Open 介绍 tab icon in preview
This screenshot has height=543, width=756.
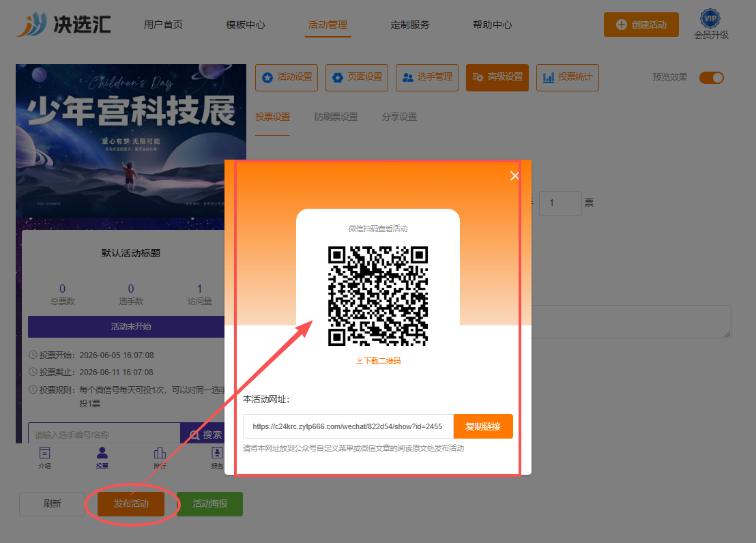[44, 458]
